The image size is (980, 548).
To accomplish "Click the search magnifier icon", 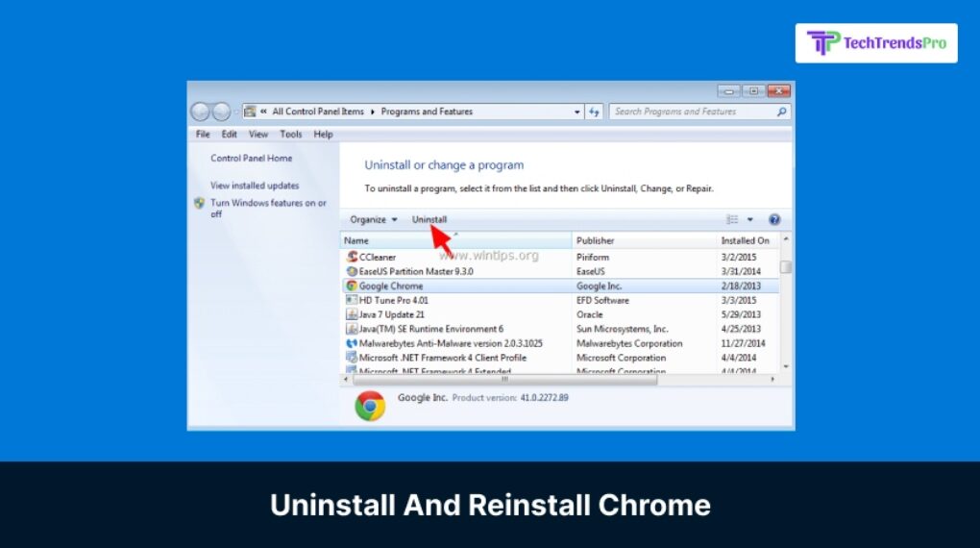I will pyautogui.click(x=781, y=112).
